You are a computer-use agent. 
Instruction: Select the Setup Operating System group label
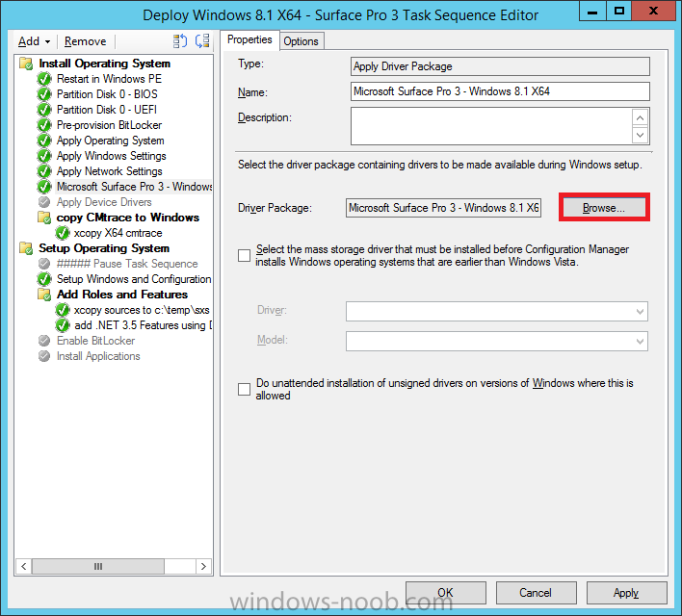tap(104, 248)
